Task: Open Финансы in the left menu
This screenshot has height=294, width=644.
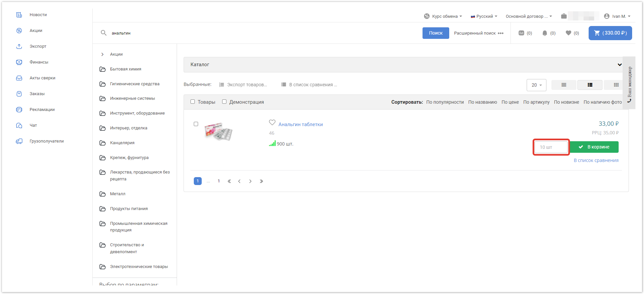Action: [x=39, y=62]
